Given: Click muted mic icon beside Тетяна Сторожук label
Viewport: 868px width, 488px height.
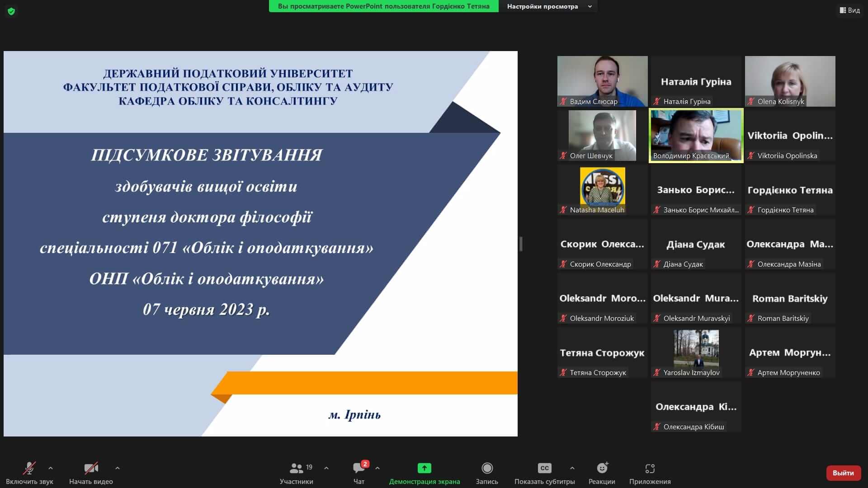Looking at the screenshot, I should pos(563,373).
